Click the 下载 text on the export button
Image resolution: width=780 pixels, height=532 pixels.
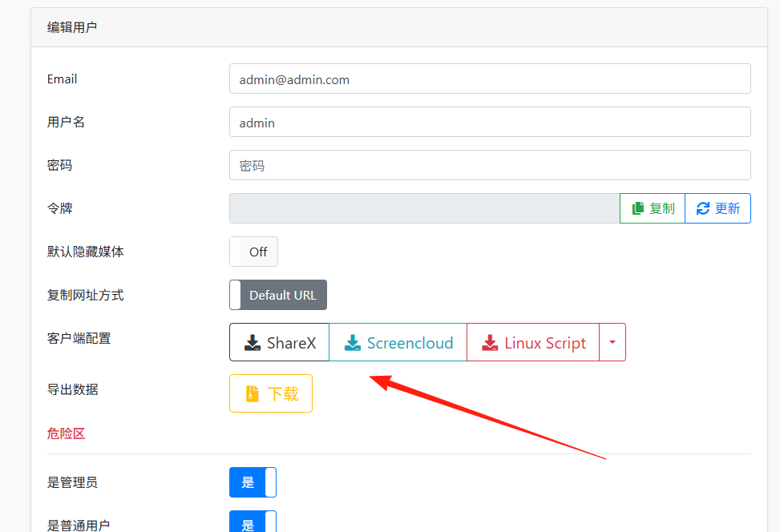283,394
